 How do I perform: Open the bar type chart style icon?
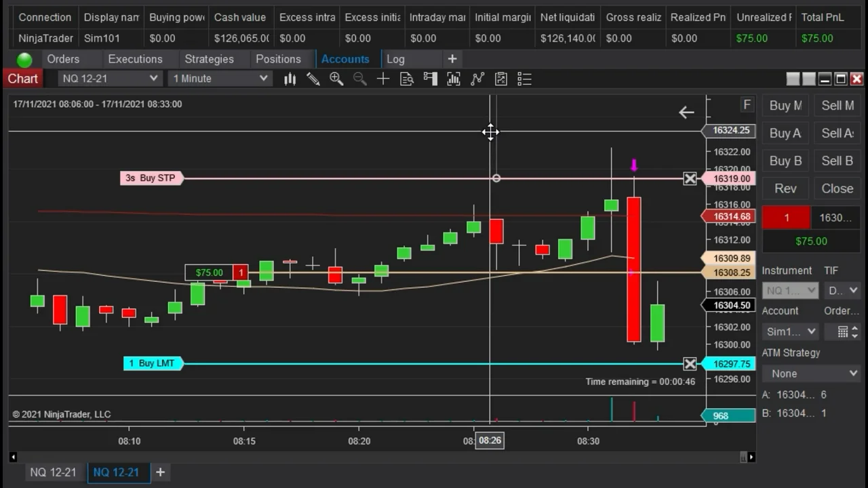tap(290, 79)
